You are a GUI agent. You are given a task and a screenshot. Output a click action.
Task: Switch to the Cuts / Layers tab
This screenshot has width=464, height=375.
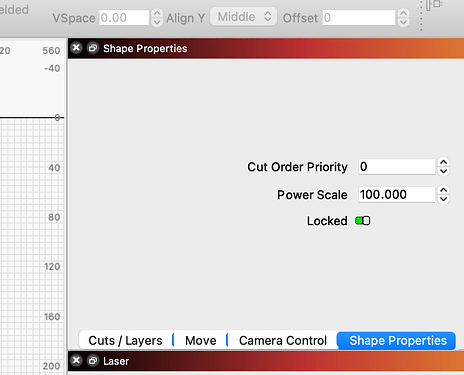pos(125,341)
